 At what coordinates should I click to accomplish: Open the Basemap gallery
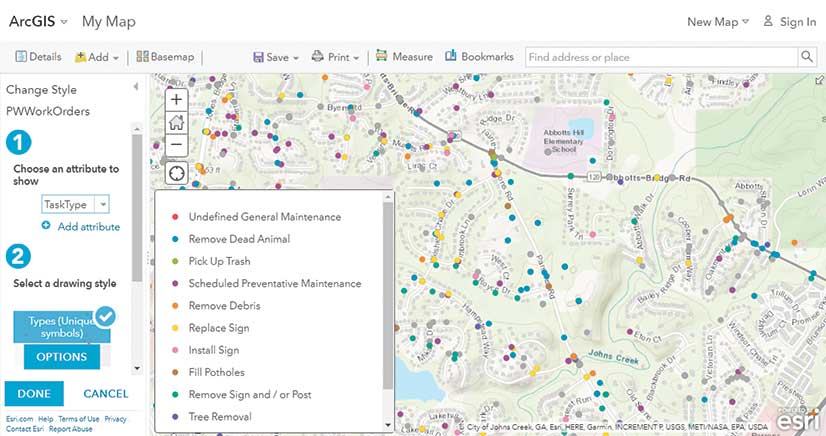coord(165,56)
